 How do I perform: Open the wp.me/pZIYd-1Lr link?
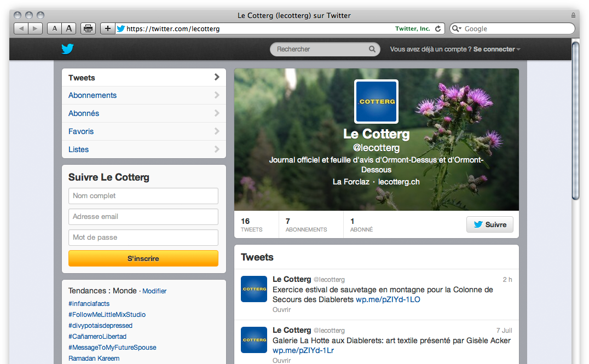[303, 350]
